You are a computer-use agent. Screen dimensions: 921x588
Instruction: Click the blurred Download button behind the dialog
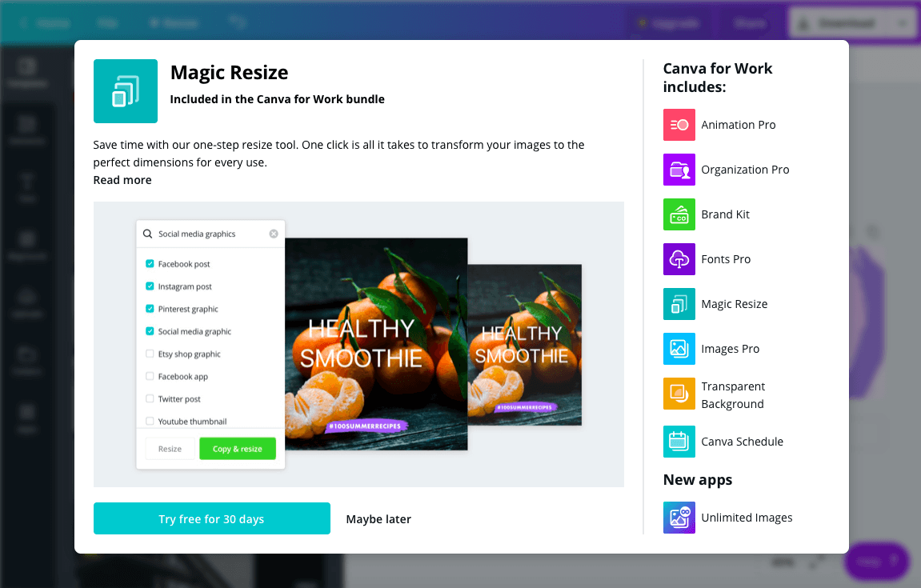pos(839,23)
